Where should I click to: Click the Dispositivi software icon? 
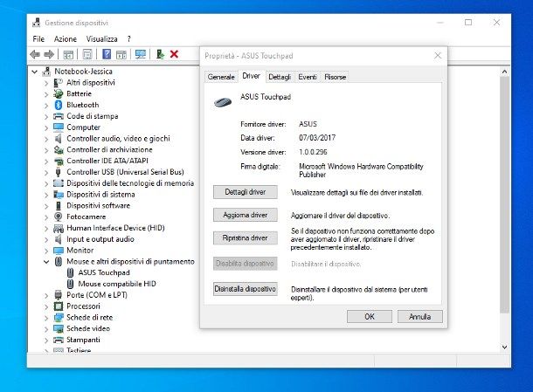[59, 206]
